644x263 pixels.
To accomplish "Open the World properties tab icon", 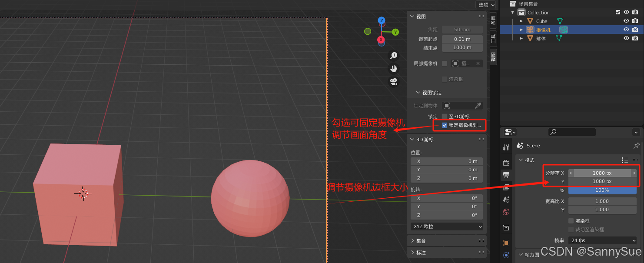I will [x=506, y=212].
